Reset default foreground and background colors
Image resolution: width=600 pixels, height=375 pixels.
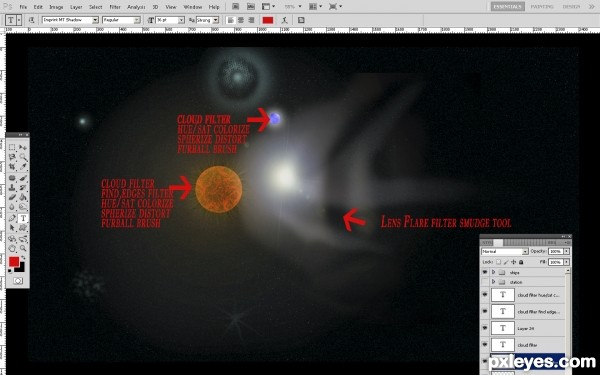pos(10,271)
